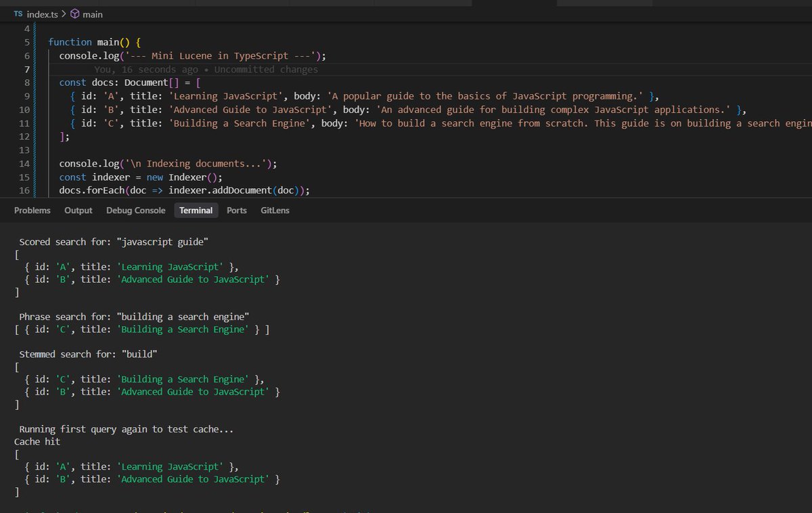Image resolution: width=812 pixels, height=513 pixels.
Task: Click the index.ts breadcrumb segment
Action: click(41, 14)
